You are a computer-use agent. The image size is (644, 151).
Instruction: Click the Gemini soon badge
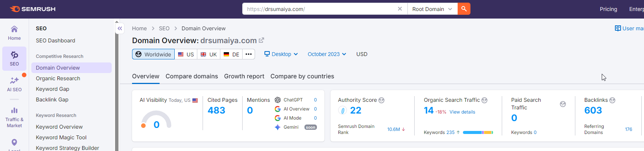tap(310, 127)
